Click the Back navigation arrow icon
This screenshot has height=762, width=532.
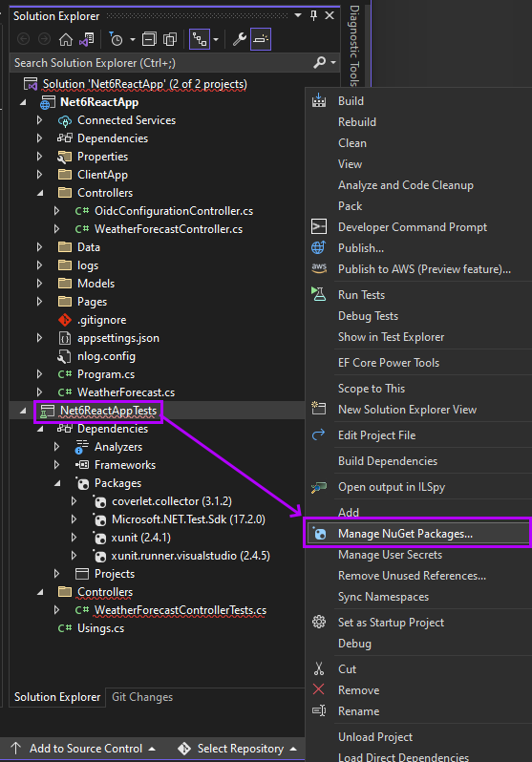pyautogui.click(x=23, y=39)
